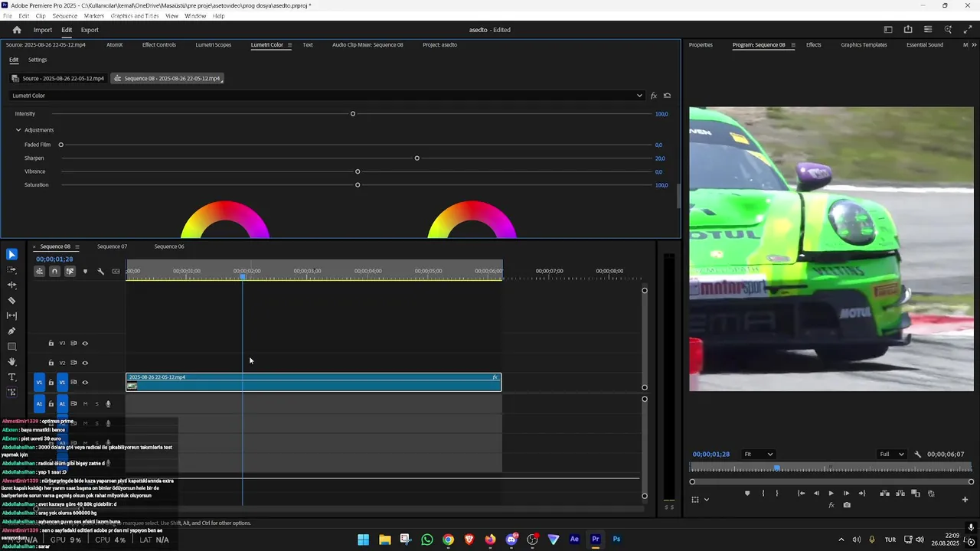Toggle snap in timeline
The image size is (980, 551).
click(54, 271)
